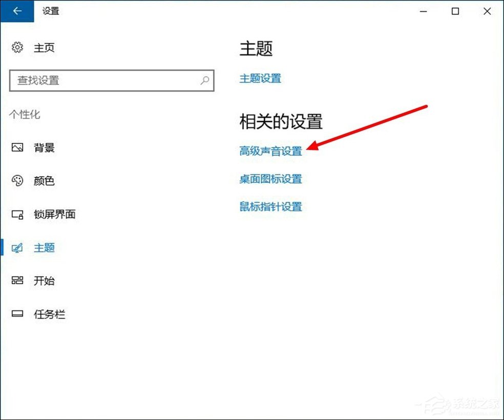Switch to the 颜色 section via its label

point(44,181)
